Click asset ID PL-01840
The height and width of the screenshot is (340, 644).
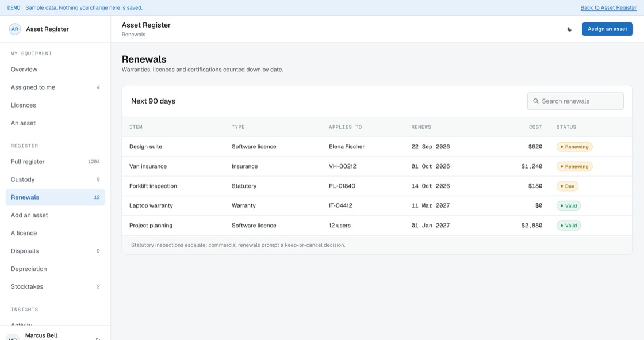(x=342, y=186)
